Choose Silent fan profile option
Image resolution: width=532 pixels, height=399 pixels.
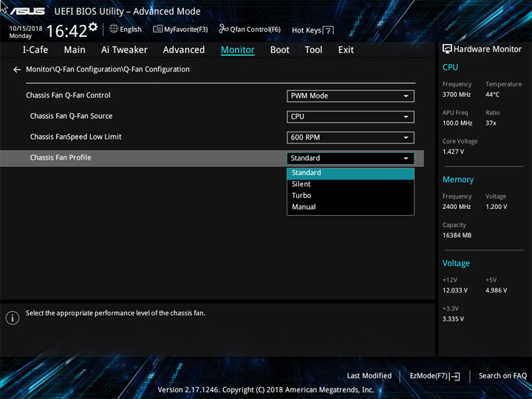pyautogui.click(x=350, y=184)
